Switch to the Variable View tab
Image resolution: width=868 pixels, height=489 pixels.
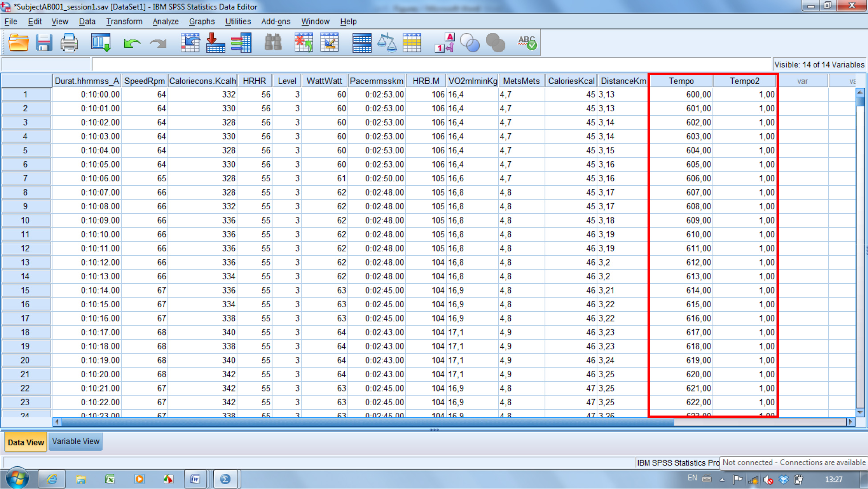pos(76,441)
